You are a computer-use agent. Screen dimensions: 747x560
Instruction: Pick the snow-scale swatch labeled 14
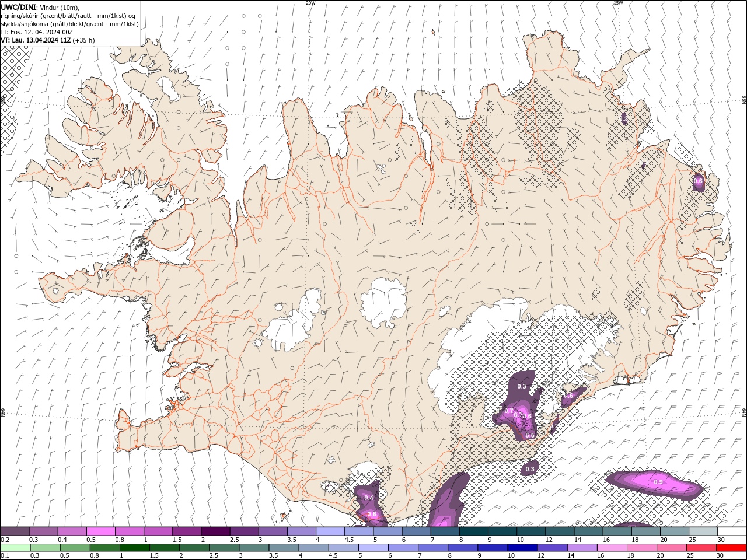point(588,531)
